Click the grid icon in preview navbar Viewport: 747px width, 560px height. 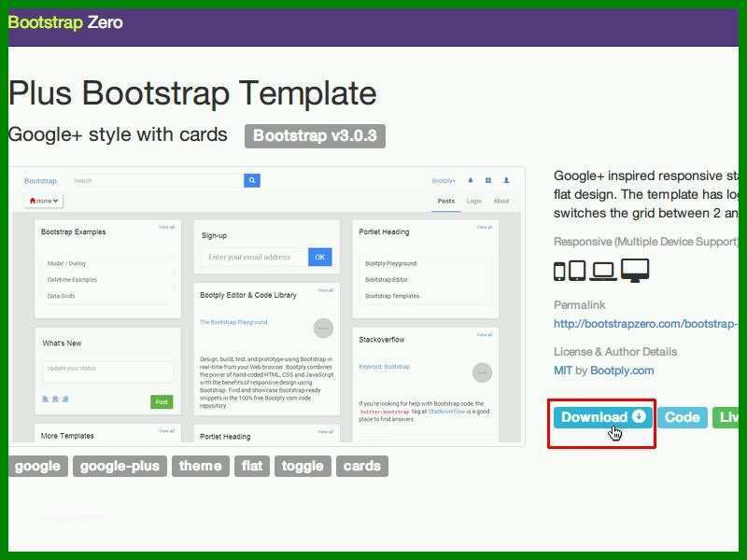point(488,180)
